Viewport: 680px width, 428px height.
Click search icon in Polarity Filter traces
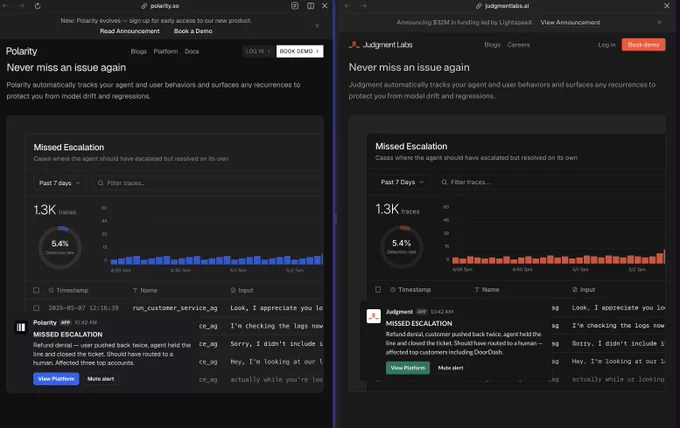tap(101, 183)
